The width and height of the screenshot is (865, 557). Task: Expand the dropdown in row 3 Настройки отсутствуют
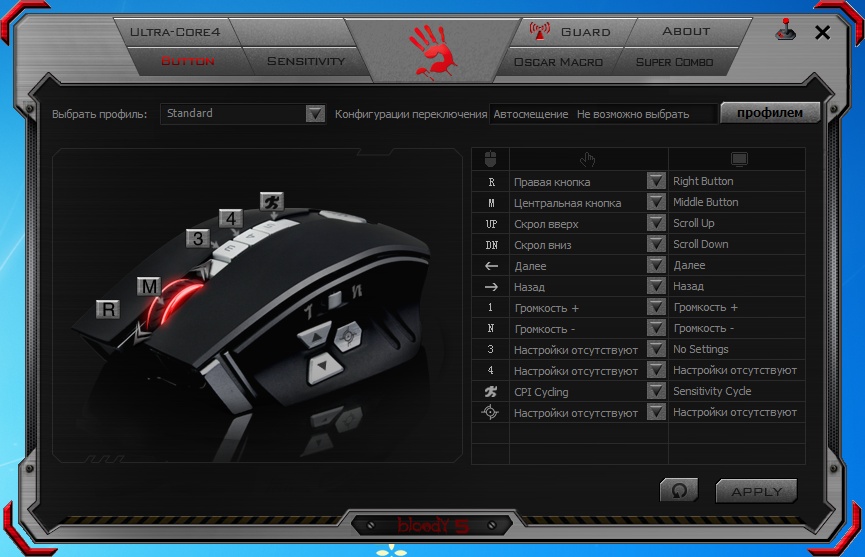(x=656, y=349)
